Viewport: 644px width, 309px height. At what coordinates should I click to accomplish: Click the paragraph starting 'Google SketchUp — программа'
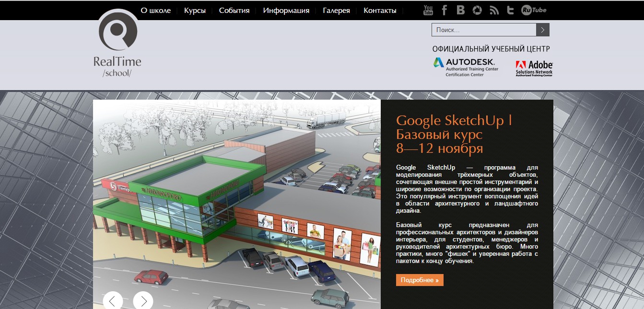coord(467,189)
